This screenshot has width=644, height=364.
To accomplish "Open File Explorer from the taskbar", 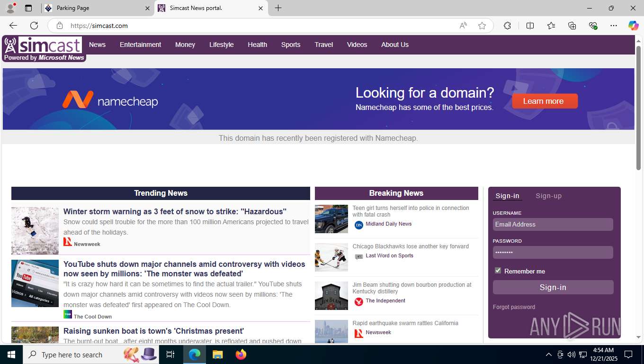I will click(x=217, y=355).
